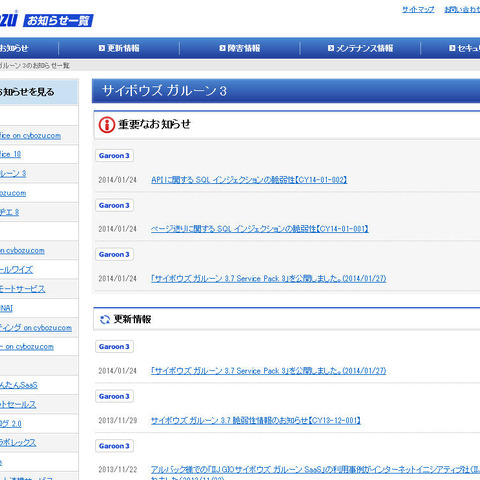Open the ガルーン 3 sidebar link
480x480 pixels.
point(13,174)
